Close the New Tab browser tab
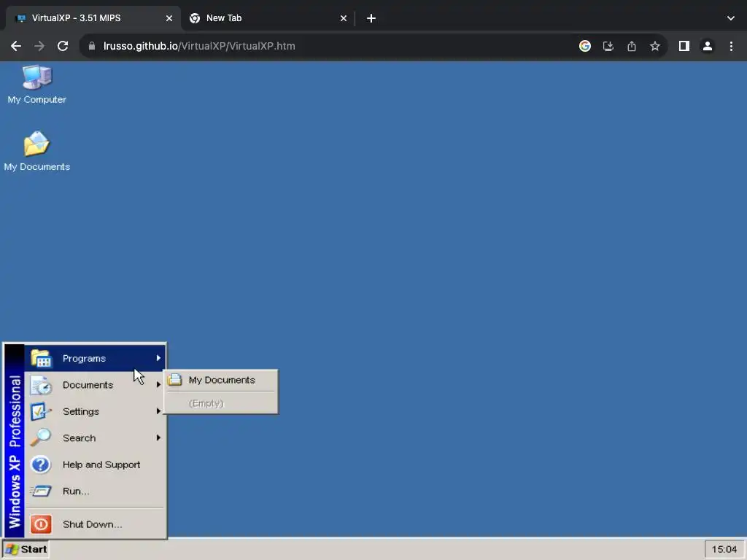The height and width of the screenshot is (560, 747). point(344,18)
